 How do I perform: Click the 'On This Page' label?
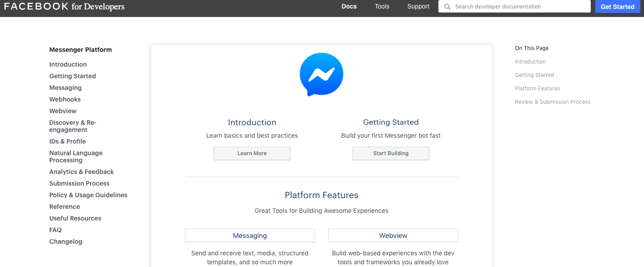532,48
